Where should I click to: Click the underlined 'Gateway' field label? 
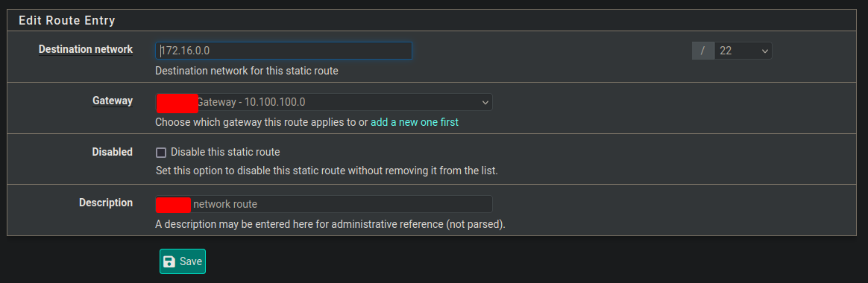tap(113, 101)
